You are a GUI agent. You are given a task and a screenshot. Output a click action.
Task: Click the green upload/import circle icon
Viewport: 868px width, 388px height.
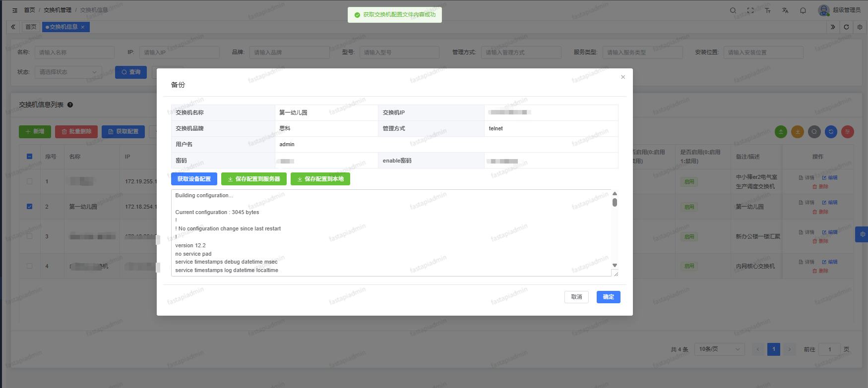coord(781,132)
